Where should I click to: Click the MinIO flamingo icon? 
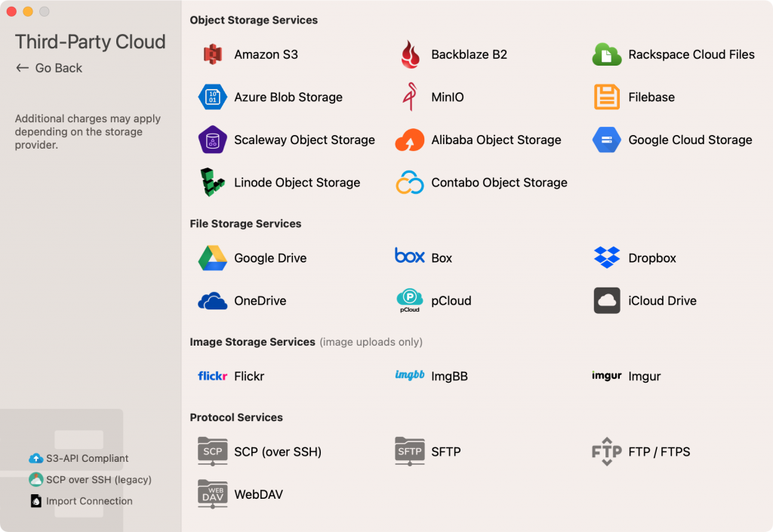pyautogui.click(x=410, y=97)
